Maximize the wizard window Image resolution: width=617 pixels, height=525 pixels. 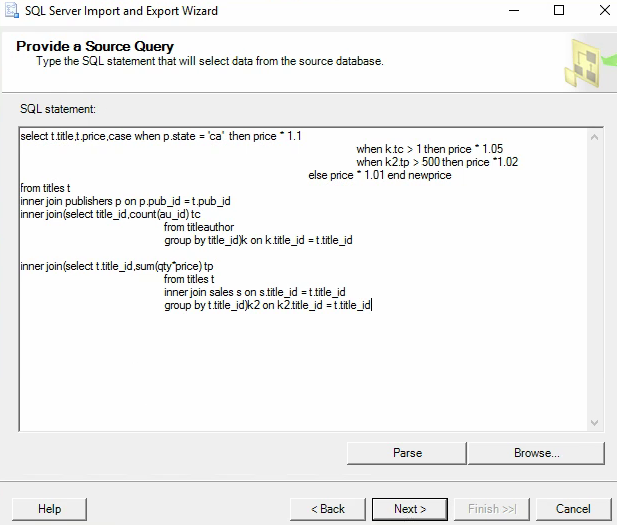[559, 10]
